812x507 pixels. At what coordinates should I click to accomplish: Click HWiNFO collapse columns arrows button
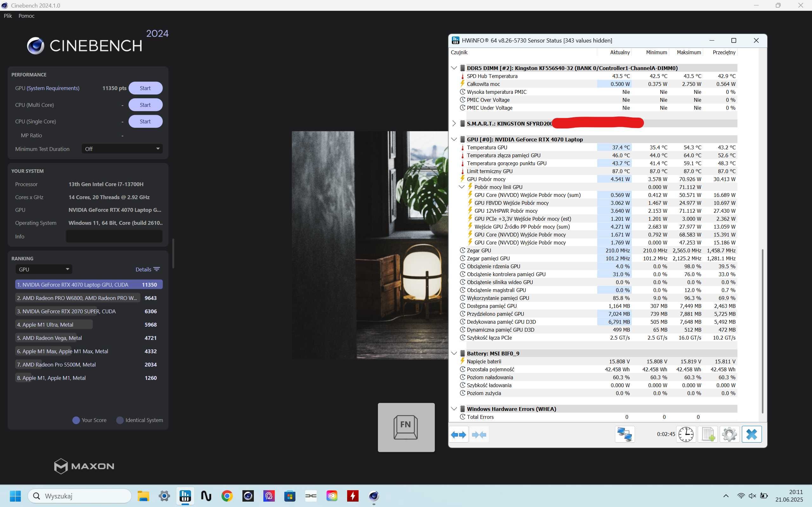coord(479,435)
